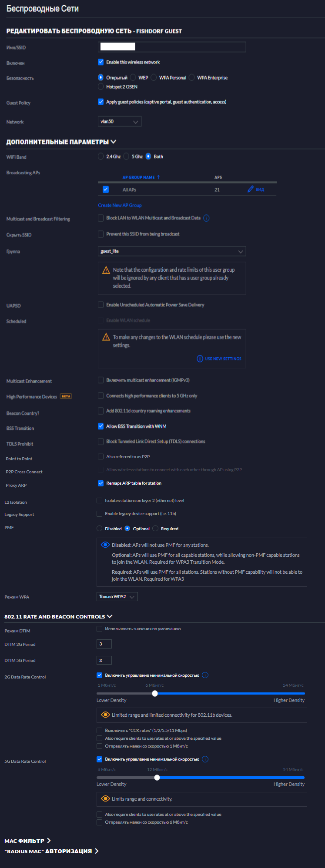
Task: Click the pencil edit icon for All APs
Action: (x=251, y=190)
